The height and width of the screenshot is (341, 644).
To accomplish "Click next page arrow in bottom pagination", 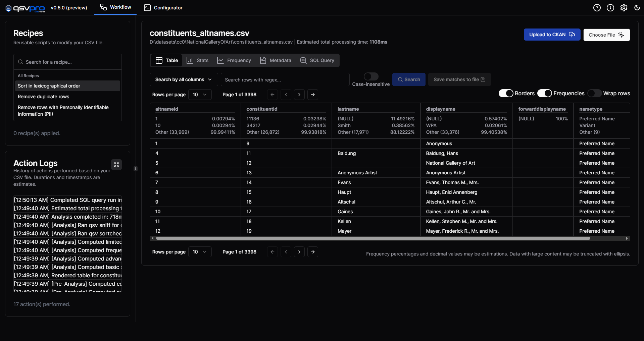I will point(299,252).
